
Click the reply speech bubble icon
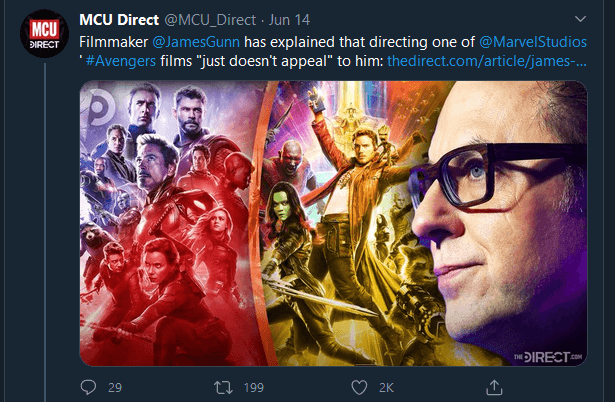pyautogui.click(x=89, y=385)
